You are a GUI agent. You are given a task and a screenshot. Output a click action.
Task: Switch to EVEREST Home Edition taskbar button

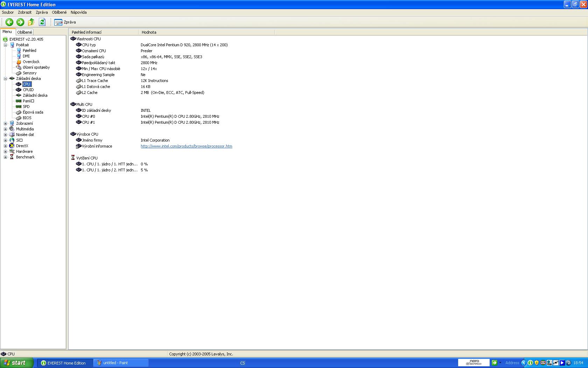65,363
